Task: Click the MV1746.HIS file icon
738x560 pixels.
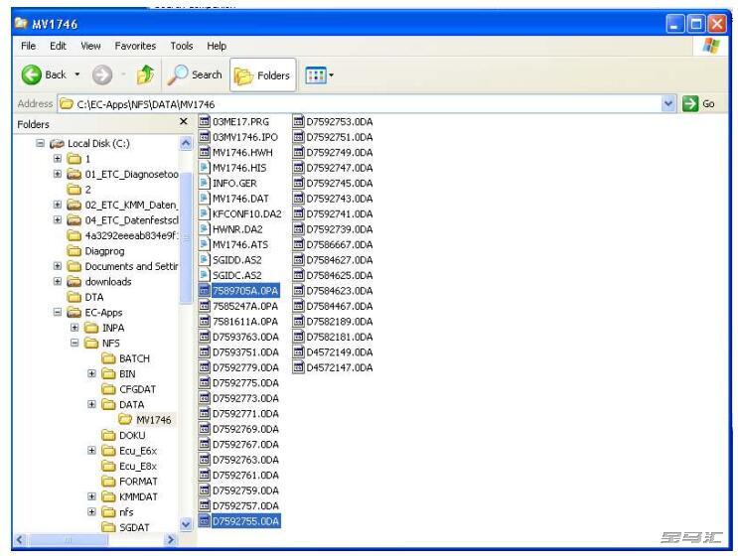Action: tap(204, 168)
